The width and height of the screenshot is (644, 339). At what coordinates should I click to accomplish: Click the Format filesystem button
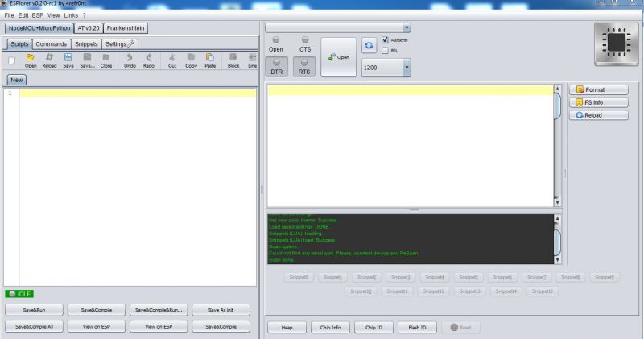598,89
